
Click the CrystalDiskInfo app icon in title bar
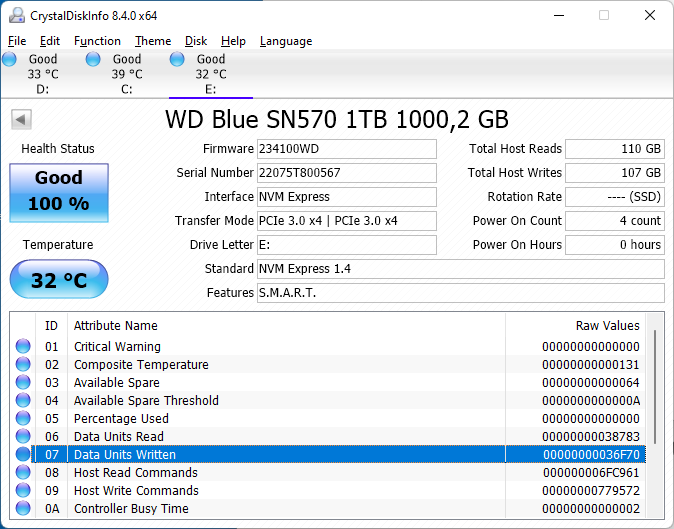[x=13, y=15]
